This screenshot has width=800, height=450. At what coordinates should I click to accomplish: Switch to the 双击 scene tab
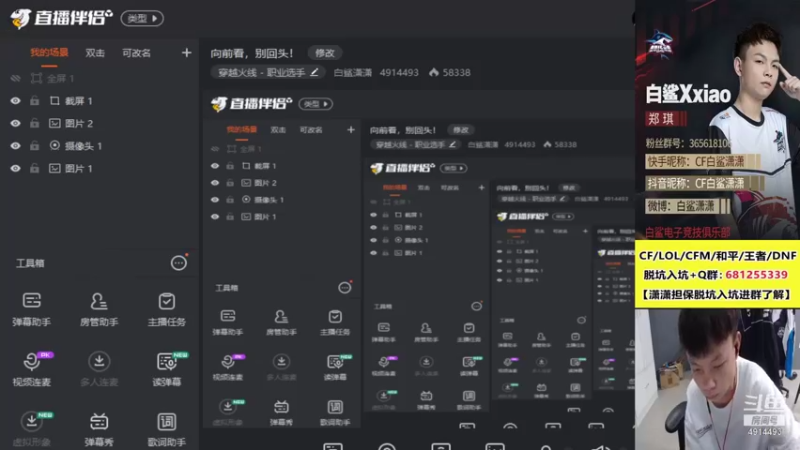tap(95, 53)
